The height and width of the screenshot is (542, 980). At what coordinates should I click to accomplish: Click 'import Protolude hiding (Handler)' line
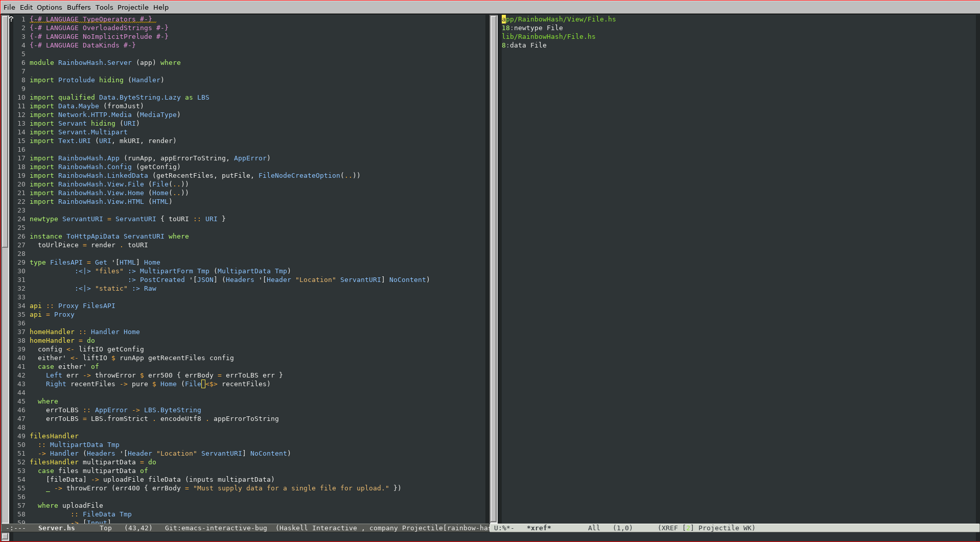97,80
